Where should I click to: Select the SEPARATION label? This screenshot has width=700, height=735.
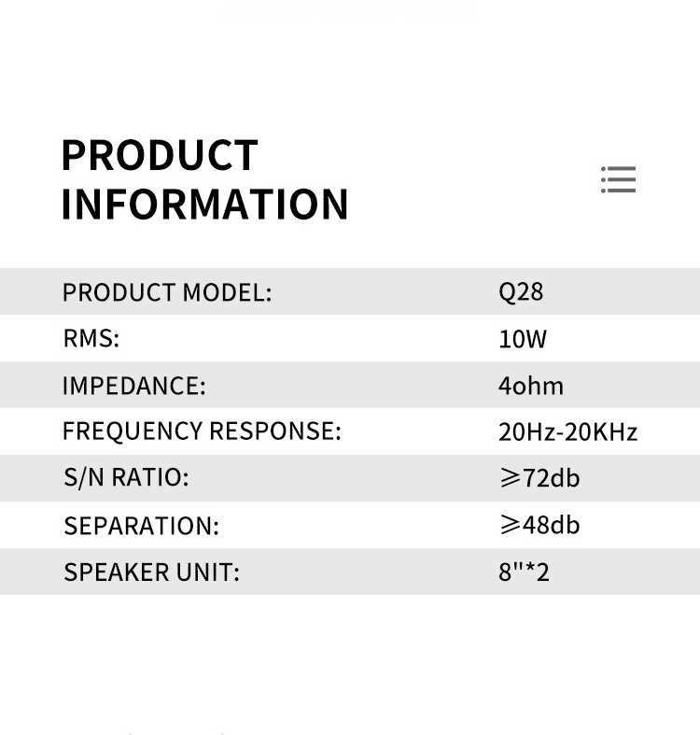click(x=141, y=526)
